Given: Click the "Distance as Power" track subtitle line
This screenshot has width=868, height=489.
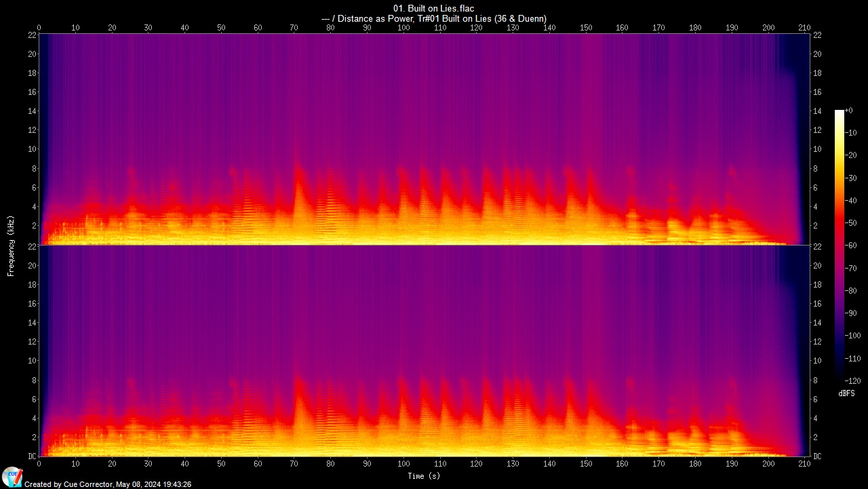Looking at the screenshot, I should pos(434,18).
